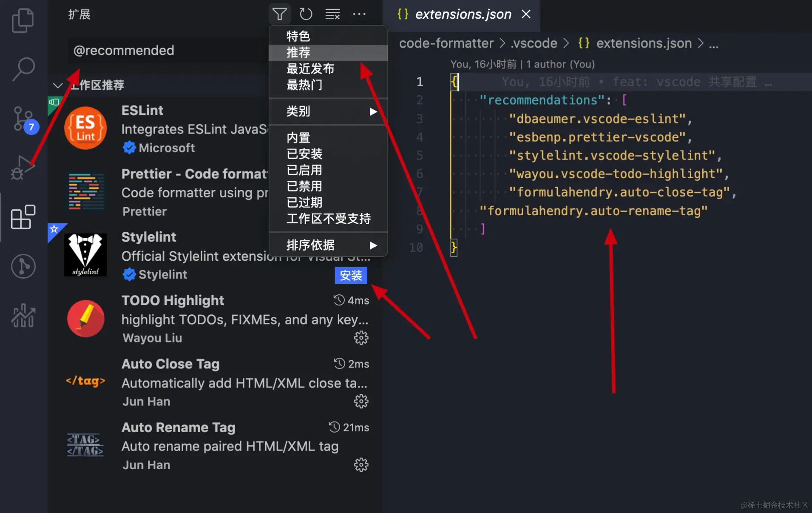
Task: Click the Auto Rename Tag logo
Action: pyautogui.click(x=85, y=445)
